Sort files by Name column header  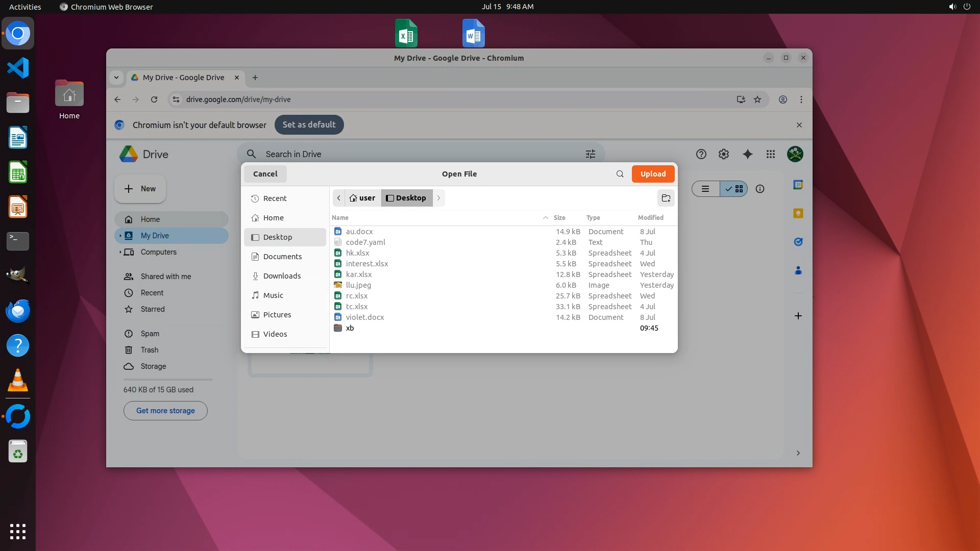pos(340,218)
